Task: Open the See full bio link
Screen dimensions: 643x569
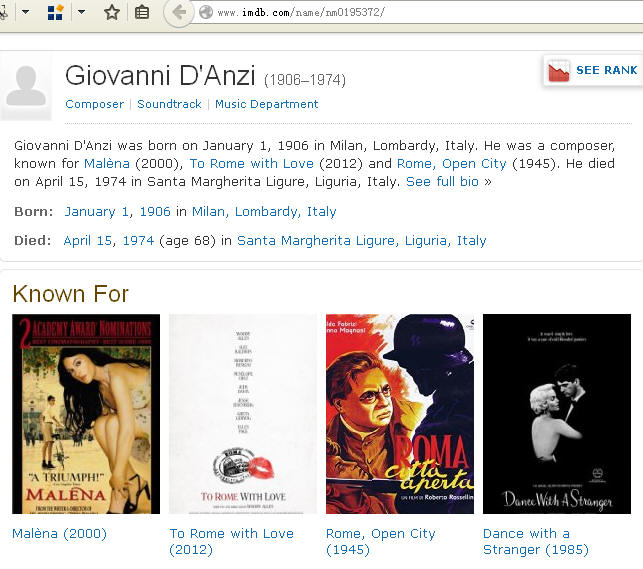Action: click(x=442, y=182)
